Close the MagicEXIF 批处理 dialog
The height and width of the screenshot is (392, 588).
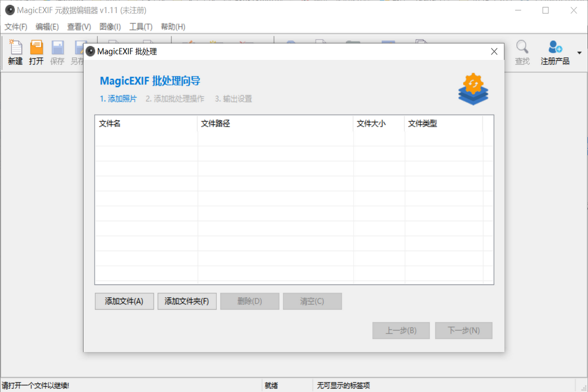494,51
